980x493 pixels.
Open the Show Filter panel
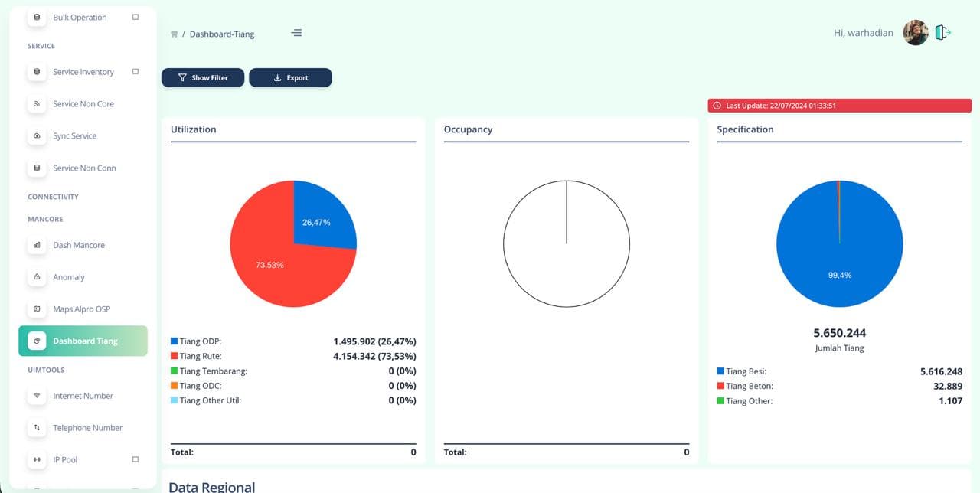tap(203, 77)
